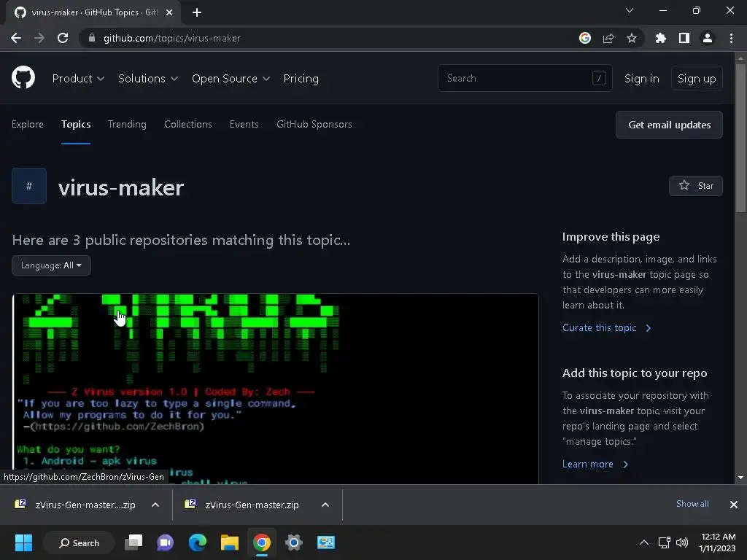Expand options for second zVirus-Gen-master.zip download
Image resolution: width=747 pixels, height=560 pixels.
[x=325, y=505]
